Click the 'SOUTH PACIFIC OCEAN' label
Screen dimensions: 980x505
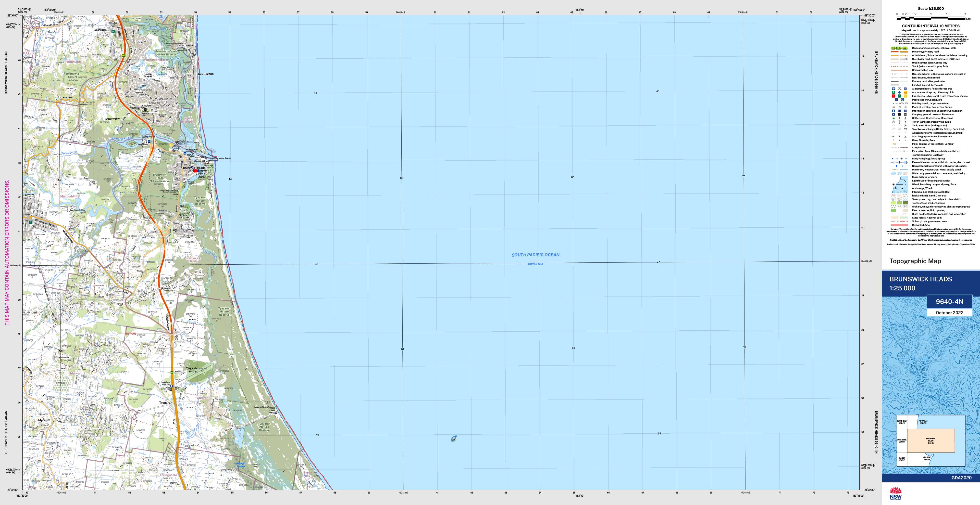click(535, 255)
